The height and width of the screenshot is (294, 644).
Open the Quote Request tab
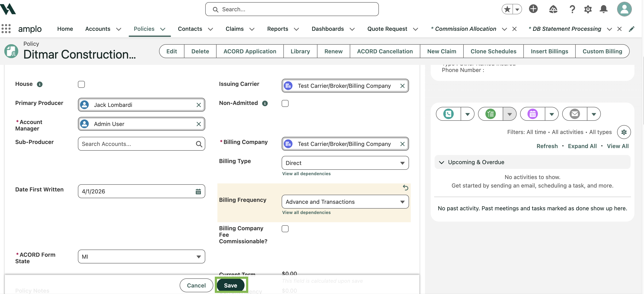(x=387, y=29)
